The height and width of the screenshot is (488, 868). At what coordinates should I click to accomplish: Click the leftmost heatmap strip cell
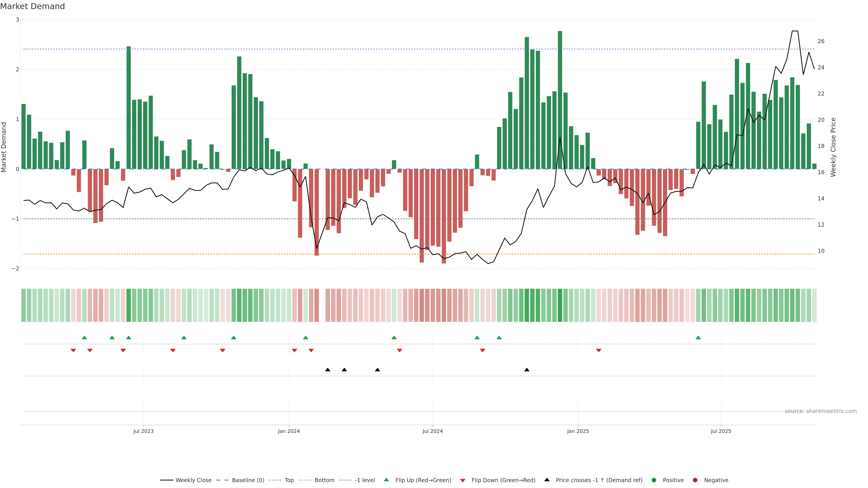[24, 305]
